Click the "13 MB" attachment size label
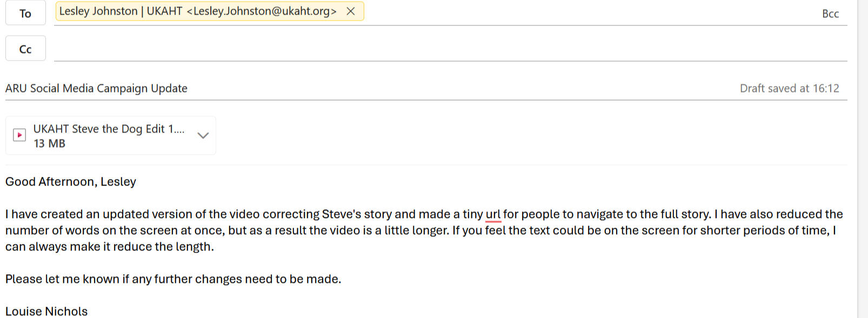Viewport: 868px width, 318px height. click(49, 143)
